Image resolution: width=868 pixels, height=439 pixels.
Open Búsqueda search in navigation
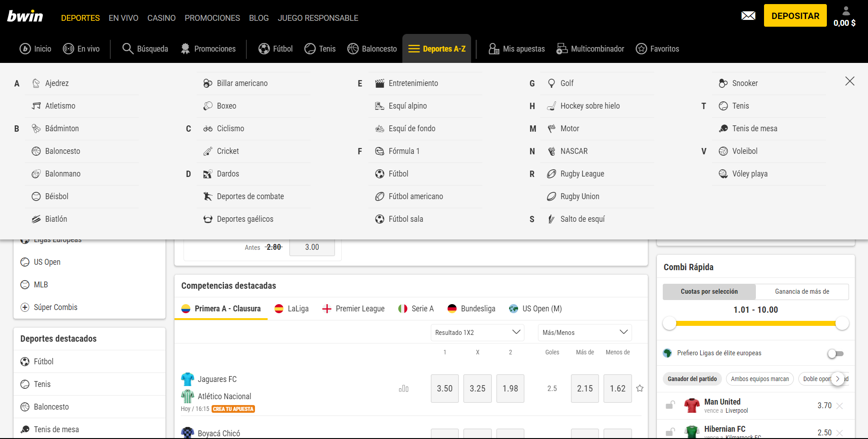(145, 49)
